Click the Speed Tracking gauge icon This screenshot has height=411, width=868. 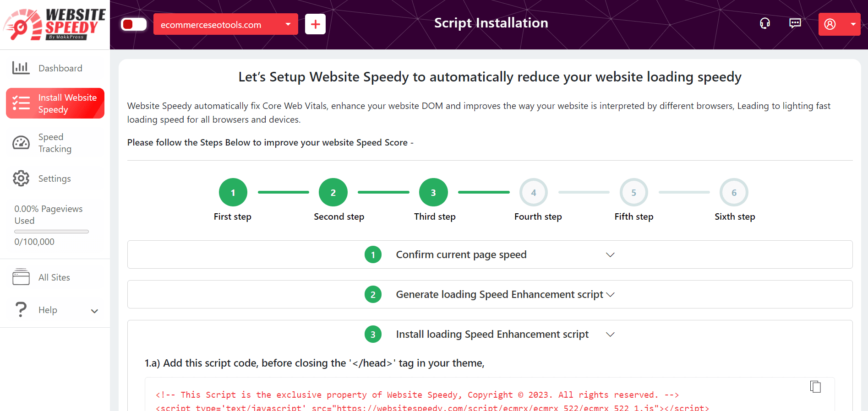click(x=21, y=143)
